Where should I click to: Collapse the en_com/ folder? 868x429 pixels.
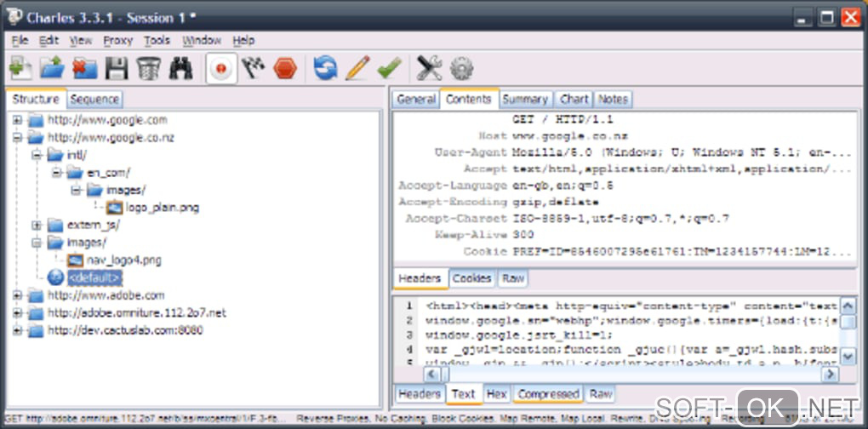click(57, 174)
